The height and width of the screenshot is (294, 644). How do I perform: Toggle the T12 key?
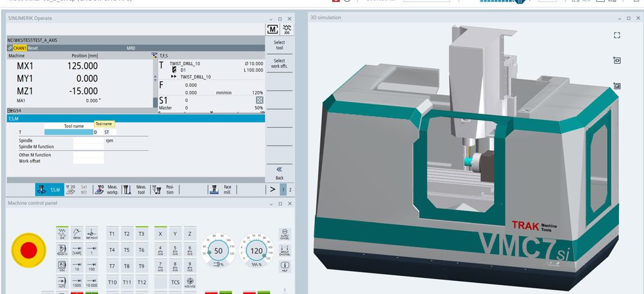[x=142, y=282]
